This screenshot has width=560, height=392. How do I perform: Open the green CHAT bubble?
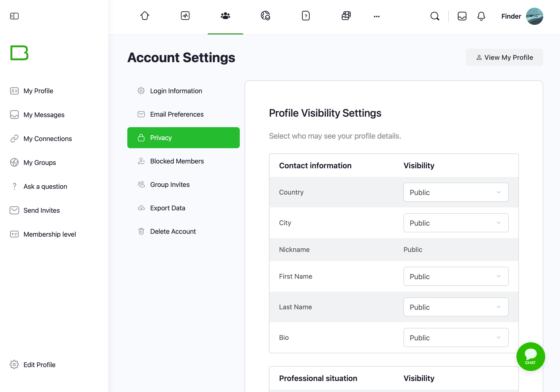[531, 356]
